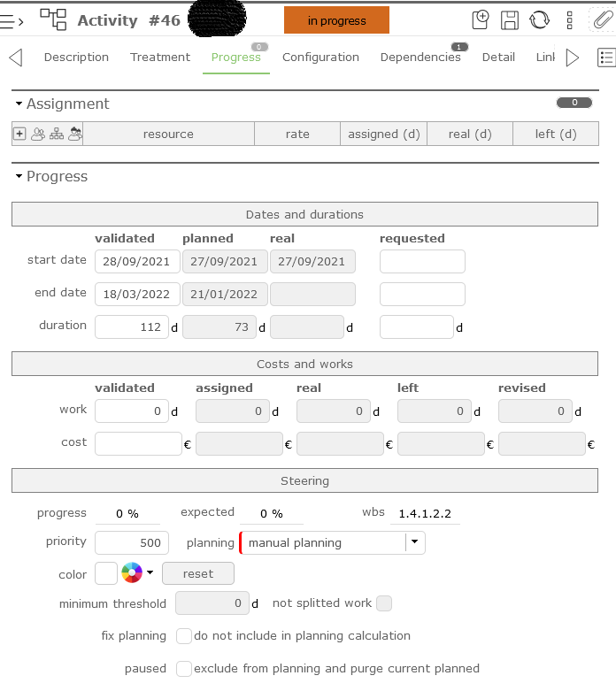Check the paused checkbox
Viewport: 616px width, 691px height.
click(184, 668)
